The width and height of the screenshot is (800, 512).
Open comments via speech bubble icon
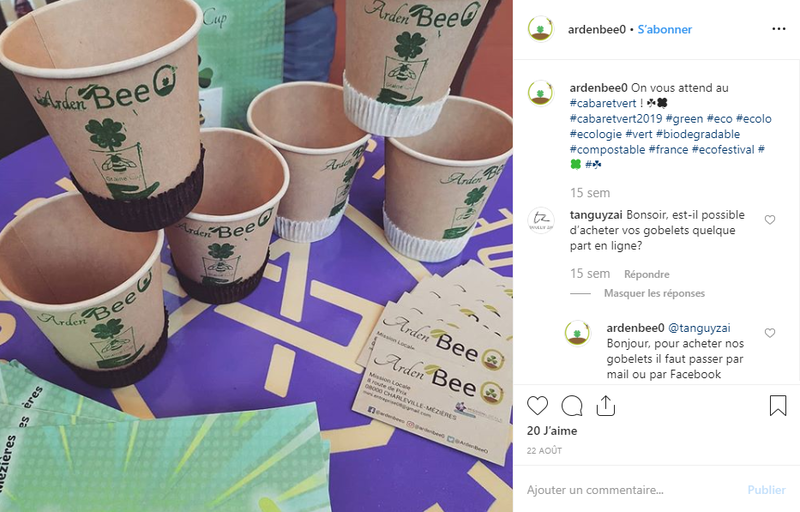pos(571,406)
